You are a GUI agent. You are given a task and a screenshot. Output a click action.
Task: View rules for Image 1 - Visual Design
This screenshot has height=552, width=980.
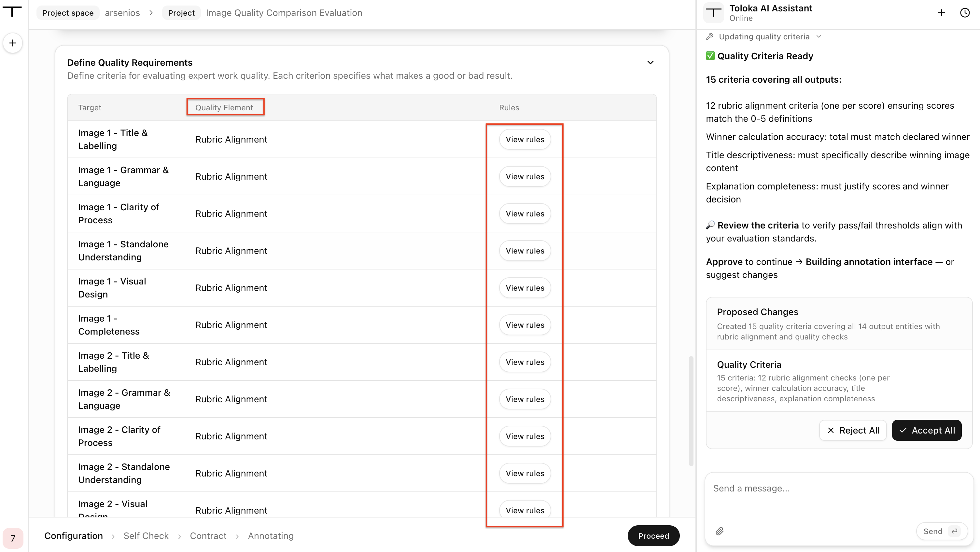(x=525, y=288)
